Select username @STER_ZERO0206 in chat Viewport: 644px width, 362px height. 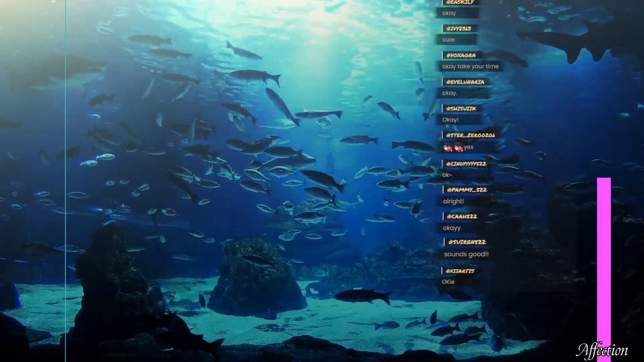coord(471,136)
